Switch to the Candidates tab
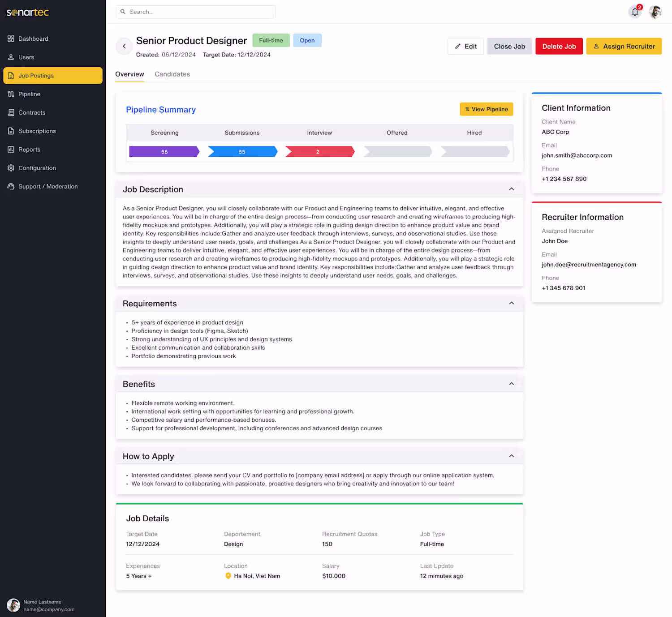This screenshot has height=617, width=672. point(172,74)
